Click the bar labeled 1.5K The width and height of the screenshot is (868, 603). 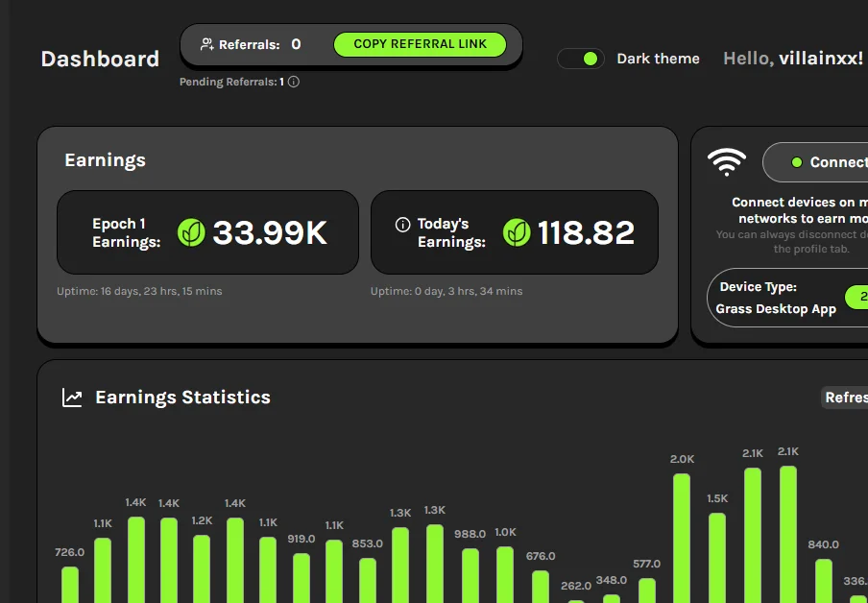[x=717, y=558]
